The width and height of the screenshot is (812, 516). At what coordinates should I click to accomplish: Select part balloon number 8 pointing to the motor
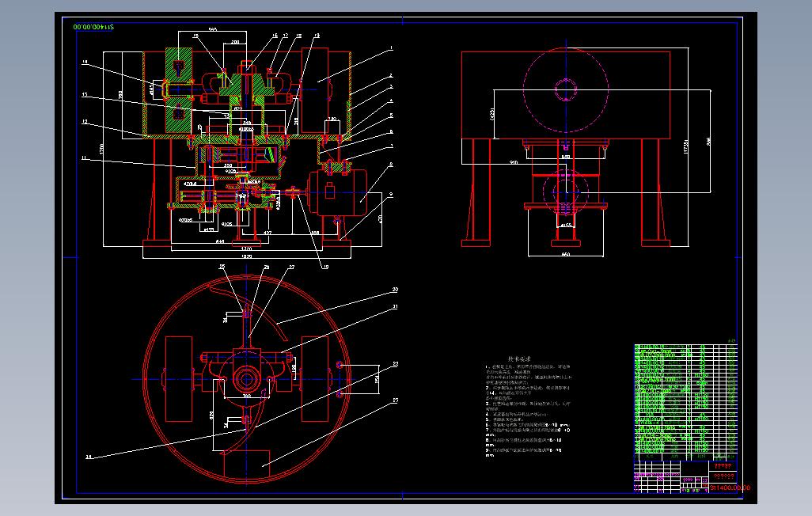point(392,165)
